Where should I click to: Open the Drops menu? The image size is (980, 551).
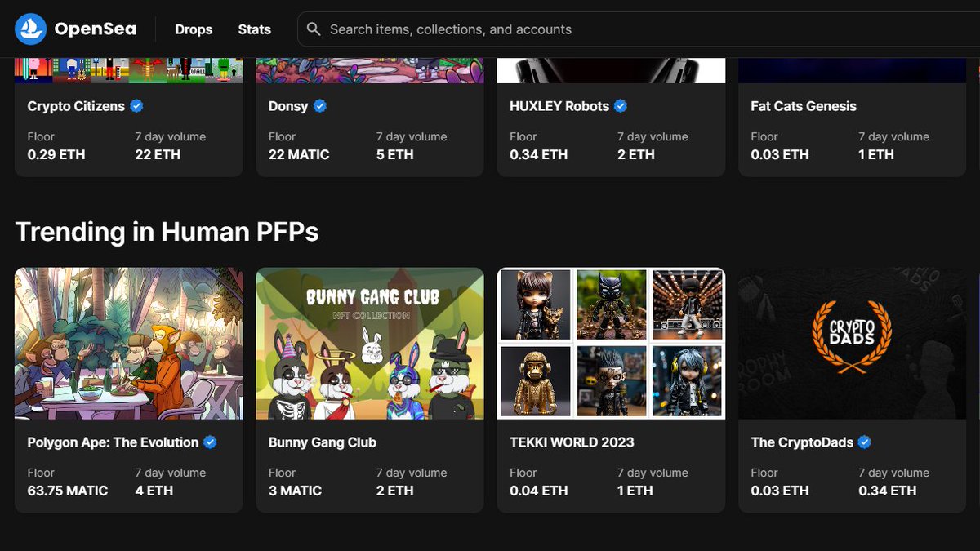click(x=194, y=29)
